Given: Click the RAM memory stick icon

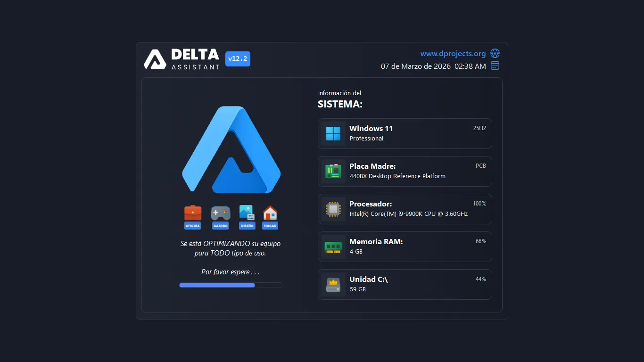Looking at the screenshot, I should pyautogui.click(x=333, y=247).
